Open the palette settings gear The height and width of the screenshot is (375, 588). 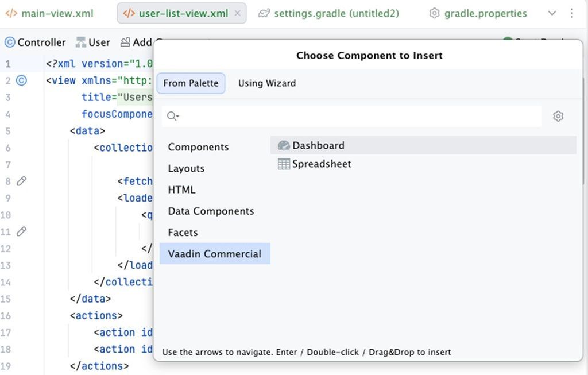(x=558, y=116)
